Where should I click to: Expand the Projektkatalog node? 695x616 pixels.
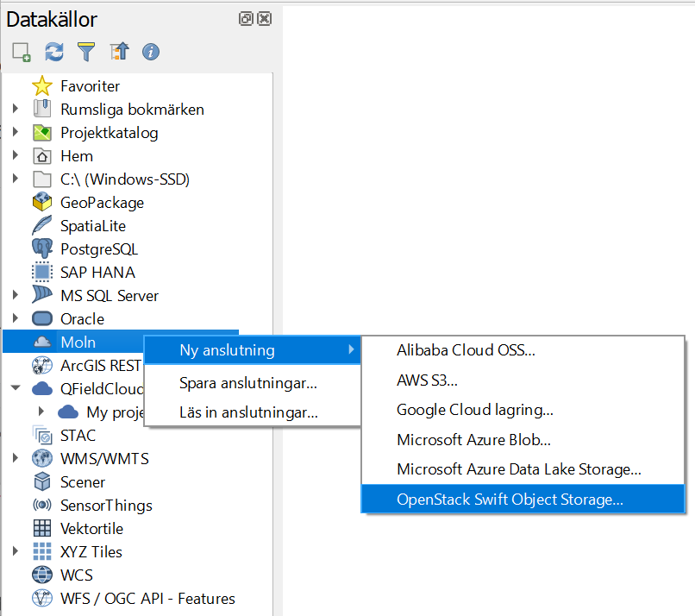click(16, 132)
